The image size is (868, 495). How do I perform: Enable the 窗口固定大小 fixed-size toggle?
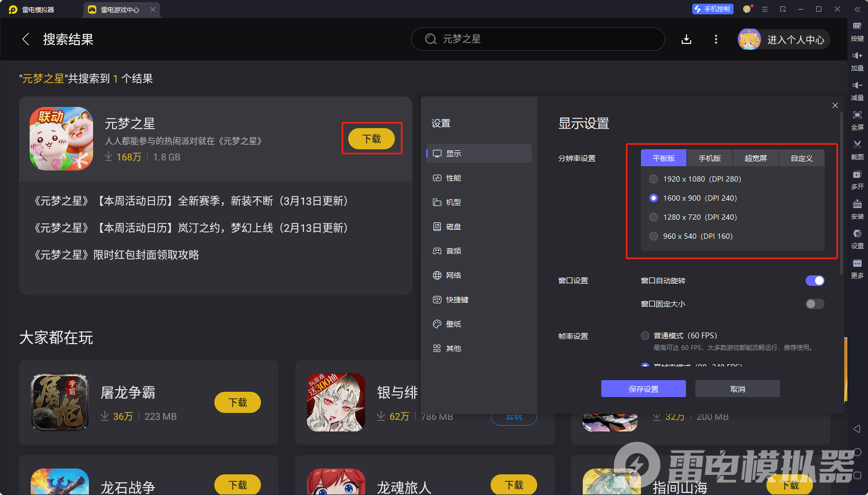click(x=815, y=303)
